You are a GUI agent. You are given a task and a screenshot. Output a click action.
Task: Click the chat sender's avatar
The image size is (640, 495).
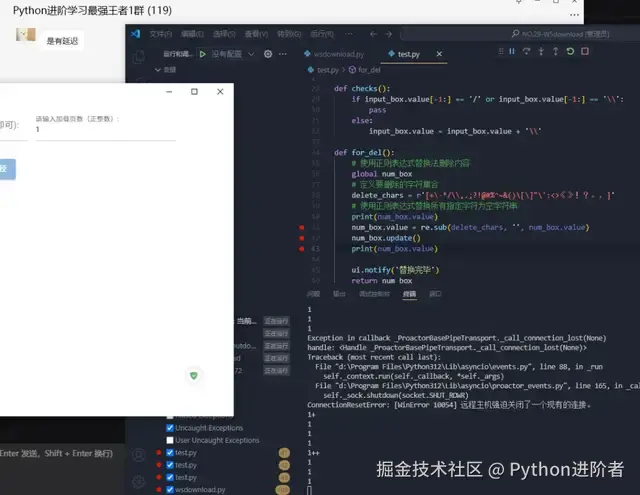pyautogui.click(x=26, y=35)
